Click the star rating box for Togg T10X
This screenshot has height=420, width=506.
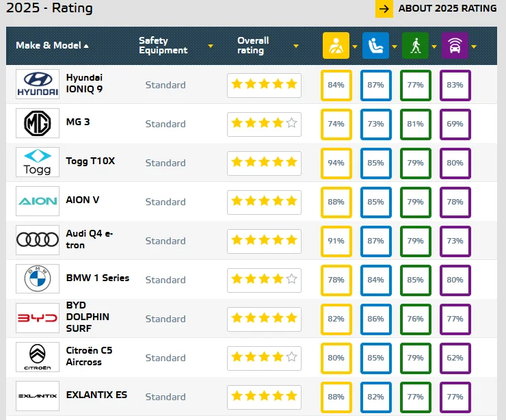(264, 163)
